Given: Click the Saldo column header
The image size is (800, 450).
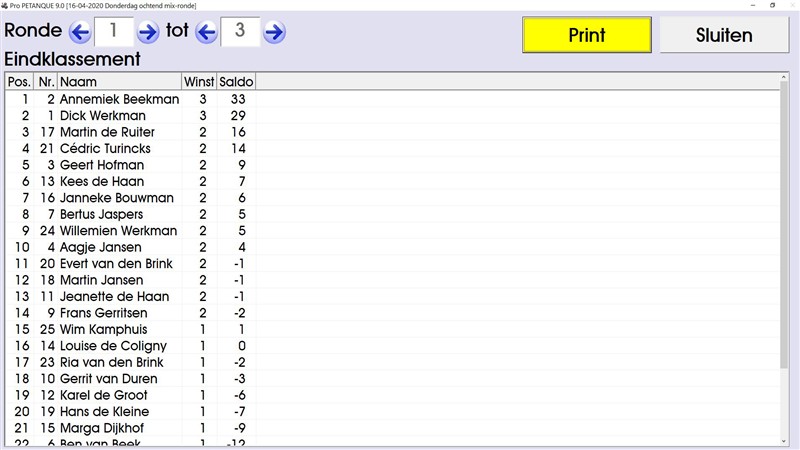Looking at the screenshot, I should click(236, 81).
